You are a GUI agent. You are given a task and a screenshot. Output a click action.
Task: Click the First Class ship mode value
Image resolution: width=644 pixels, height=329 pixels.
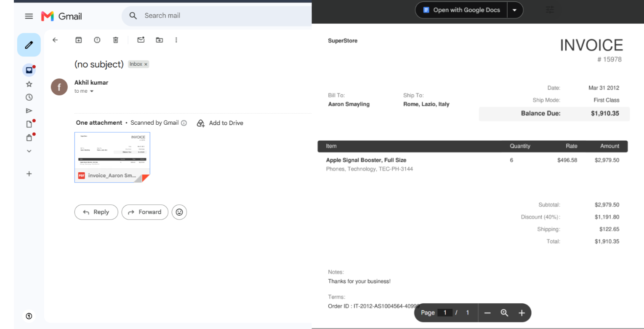click(x=607, y=100)
